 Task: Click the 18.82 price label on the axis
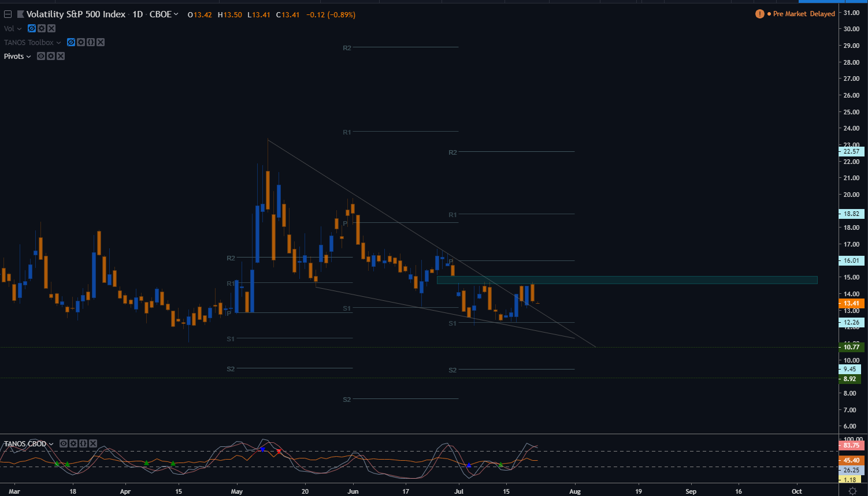pos(851,214)
